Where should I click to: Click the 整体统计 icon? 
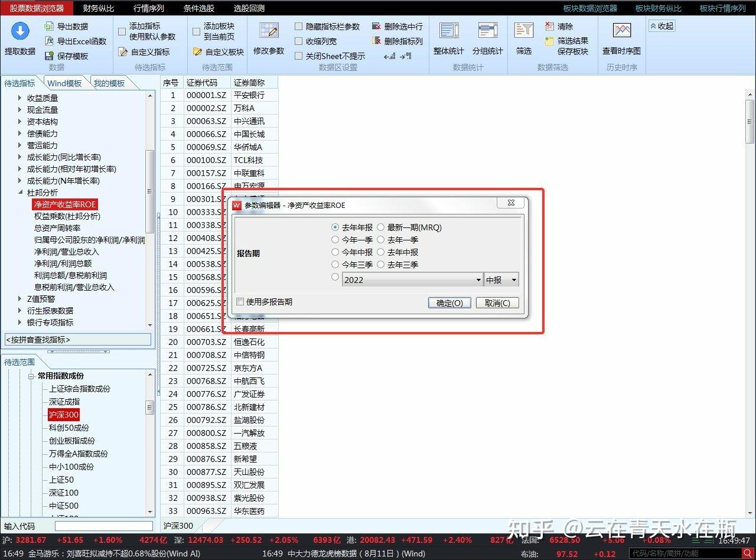click(449, 31)
